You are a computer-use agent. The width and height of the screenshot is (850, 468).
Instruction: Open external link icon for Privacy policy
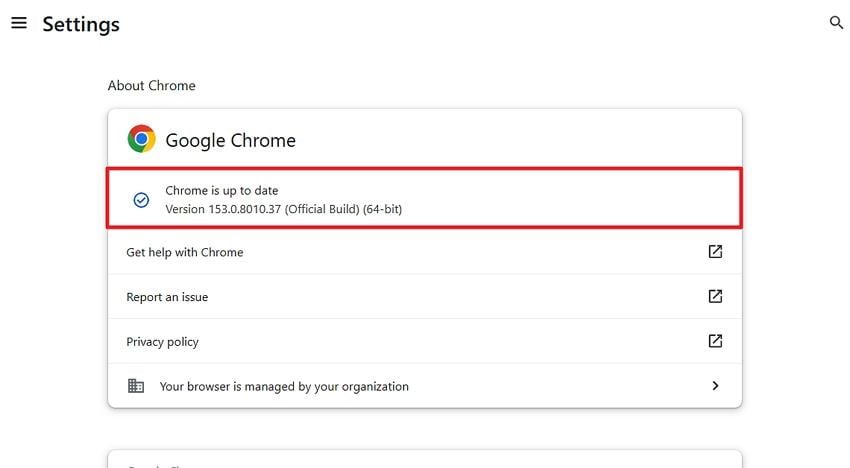point(715,341)
